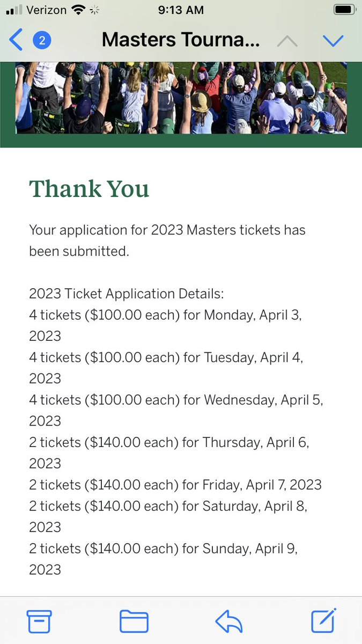Tap the Masters Tourna... sender title
Image resolution: width=362 pixels, height=644 pixels.
[181, 40]
